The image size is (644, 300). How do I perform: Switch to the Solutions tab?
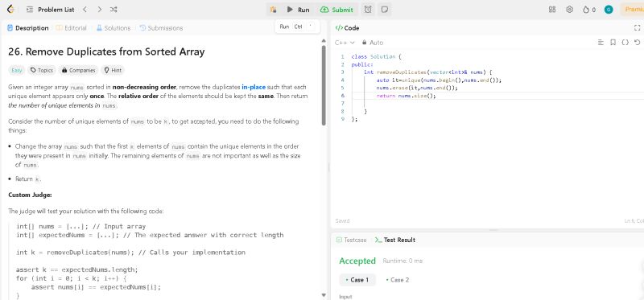click(114, 28)
